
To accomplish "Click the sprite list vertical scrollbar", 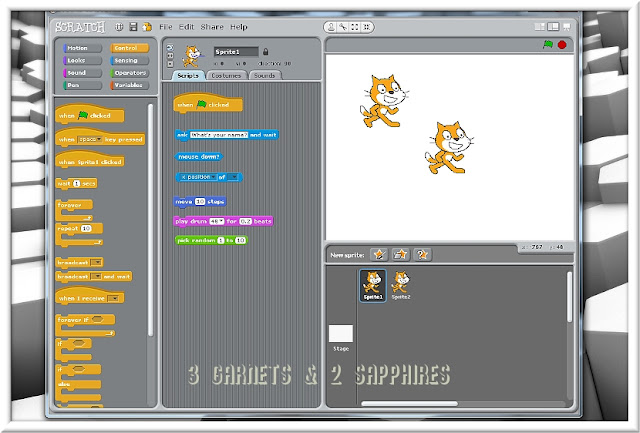I will click(x=569, y=297).
